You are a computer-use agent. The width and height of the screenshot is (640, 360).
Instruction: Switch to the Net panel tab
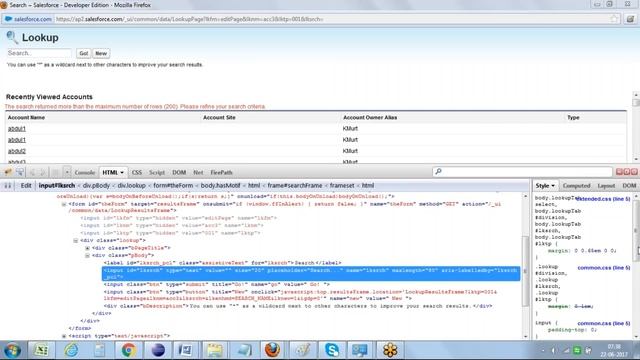click(x=198, y=173)
